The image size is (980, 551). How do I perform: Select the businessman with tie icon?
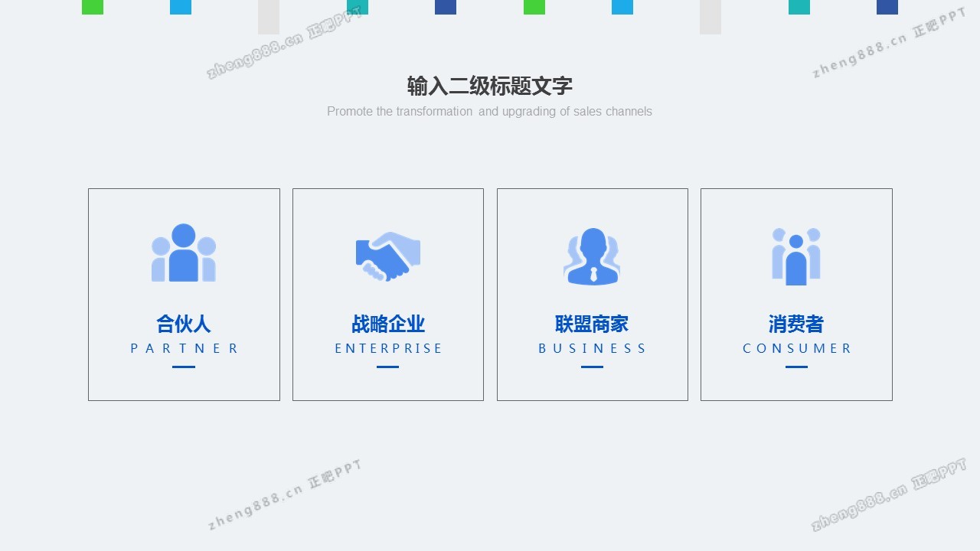[x=592, y=256]
